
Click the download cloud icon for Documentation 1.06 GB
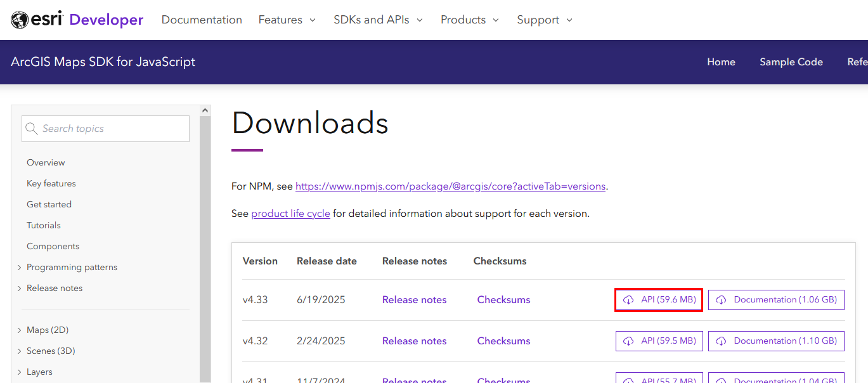pyautogui.click(x=721, y=300)
